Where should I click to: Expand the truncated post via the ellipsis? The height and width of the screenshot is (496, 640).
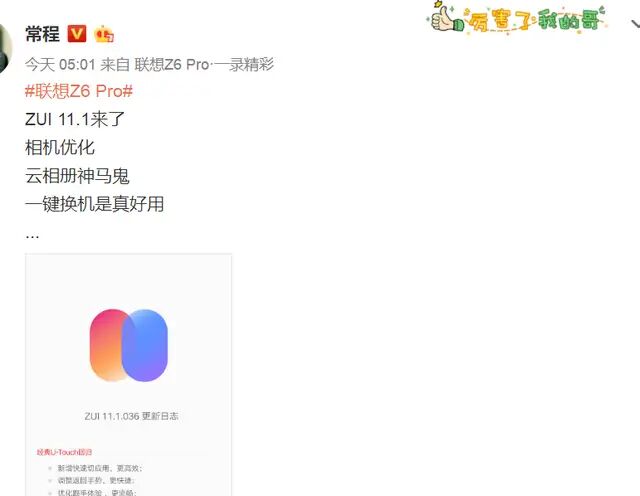coord(32,236)
